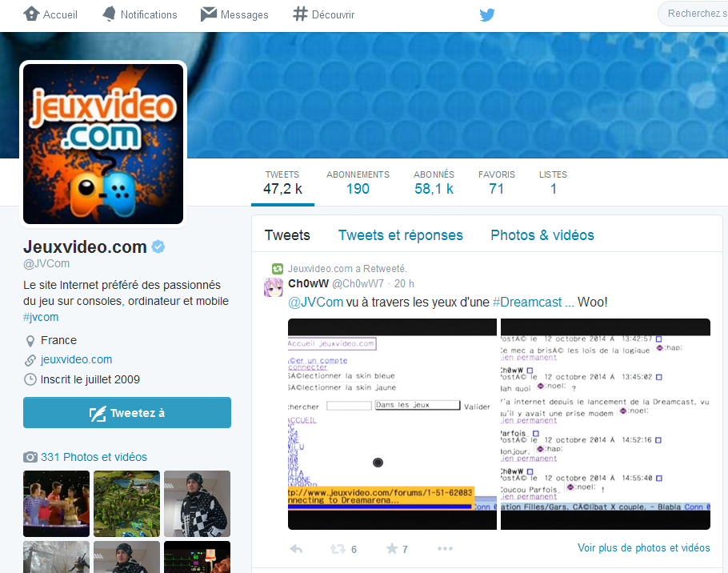Open the left Dreamcast screenshot image
Screen dimensions: 728x573
pos(392,424)
